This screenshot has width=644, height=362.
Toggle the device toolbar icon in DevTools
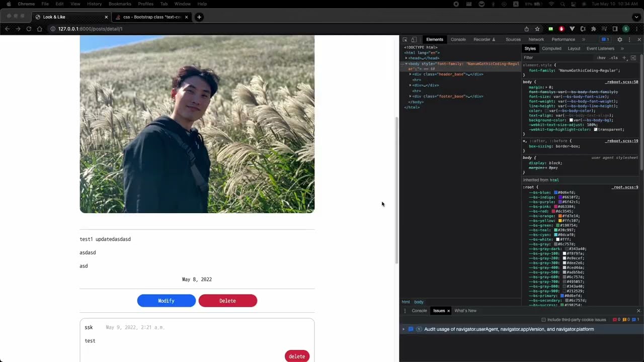[414, 40]
